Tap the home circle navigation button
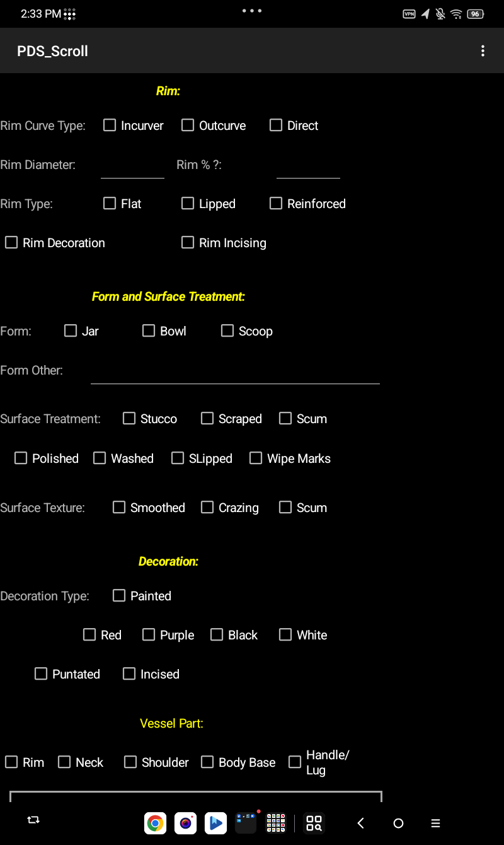The image size is (504, 845). tap(398, 823)
